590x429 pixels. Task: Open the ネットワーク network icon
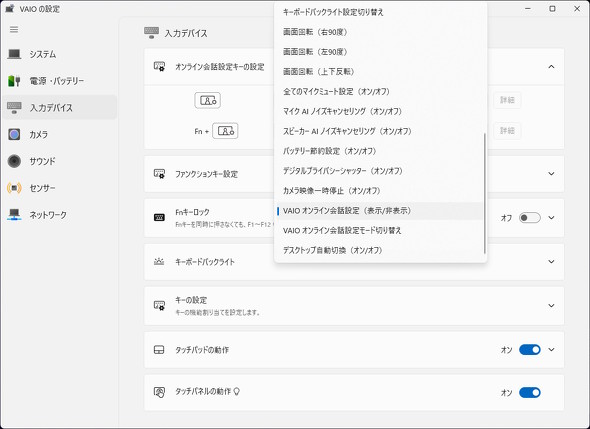[x=14, y=214]
